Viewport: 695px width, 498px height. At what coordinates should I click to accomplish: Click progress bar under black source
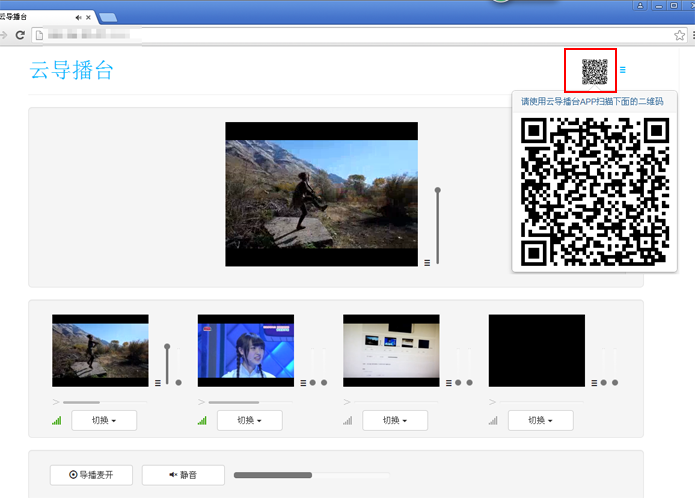542,402
